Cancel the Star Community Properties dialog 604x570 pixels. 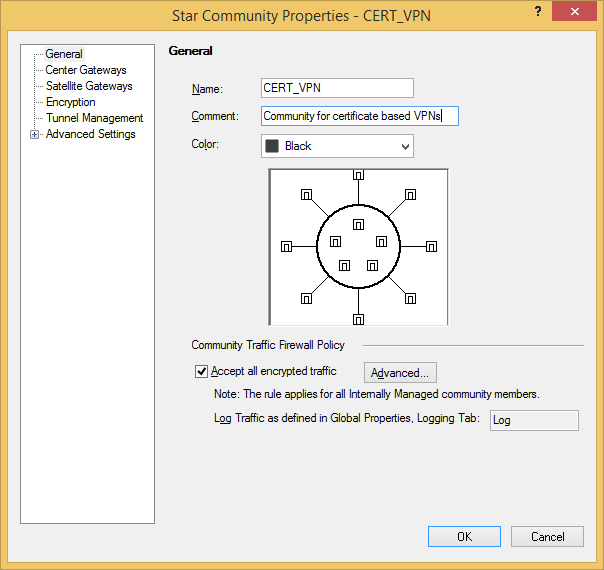[x=547, y=536]
